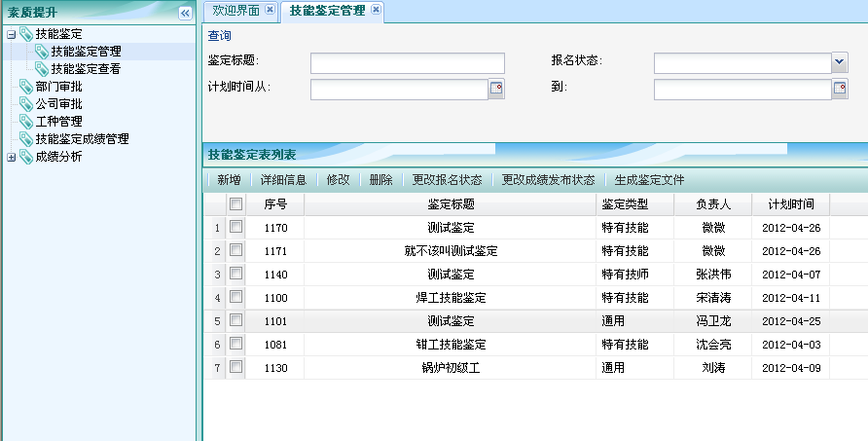Collapse the 素质提升 sidebar panel
This screenshot has width=868, height=441.
click(185, 13)
